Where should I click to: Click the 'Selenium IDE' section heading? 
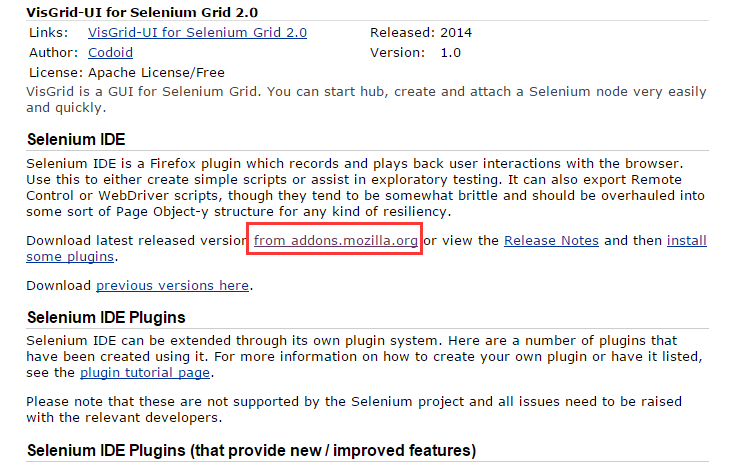pyautogui.click(x=76, y=139)
